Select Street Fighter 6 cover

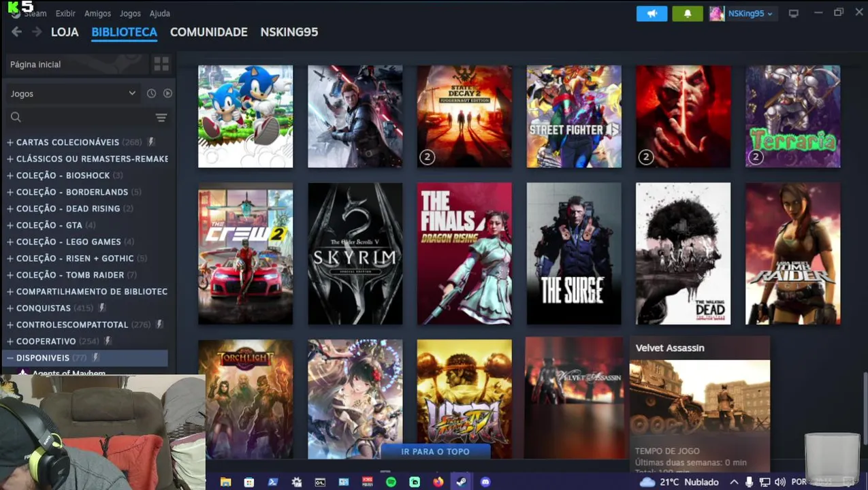click(x=574, y=116)
